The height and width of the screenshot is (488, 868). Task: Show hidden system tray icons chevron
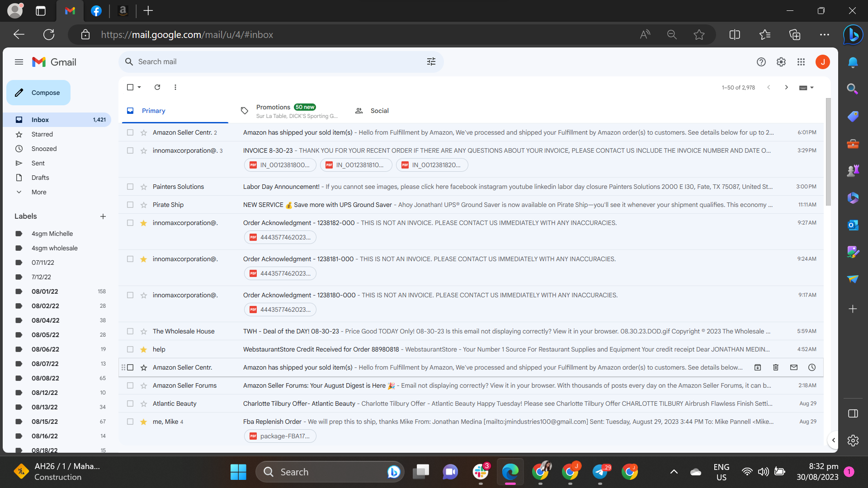coord(674,472)
